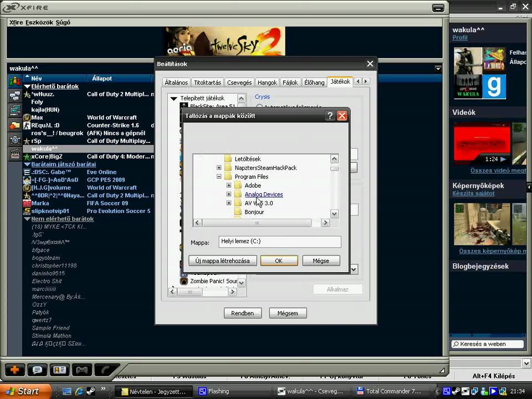Close the Beállítások settings dialog
Screen dimensions: 532x399
click(370, 64)
